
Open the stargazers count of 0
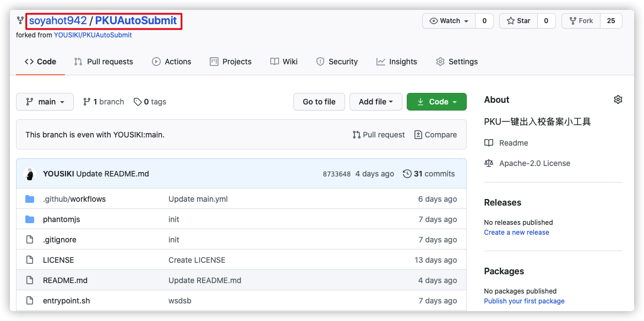(546, 21)
